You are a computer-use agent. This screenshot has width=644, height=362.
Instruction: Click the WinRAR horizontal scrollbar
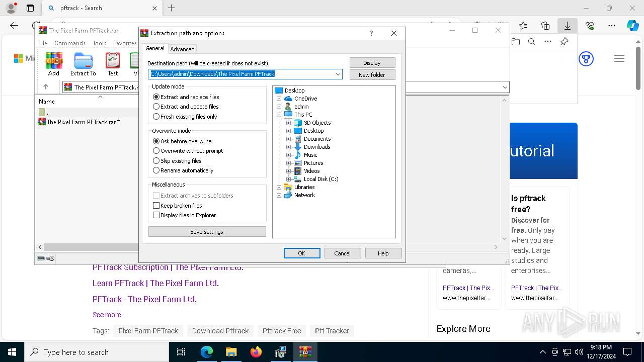pos(267,247)
